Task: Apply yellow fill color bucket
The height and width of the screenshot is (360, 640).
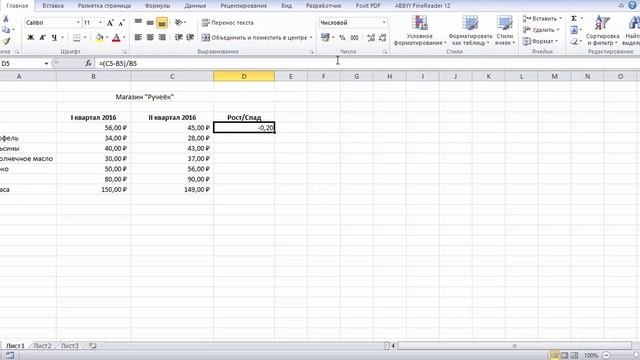Action: coord(99,38)
